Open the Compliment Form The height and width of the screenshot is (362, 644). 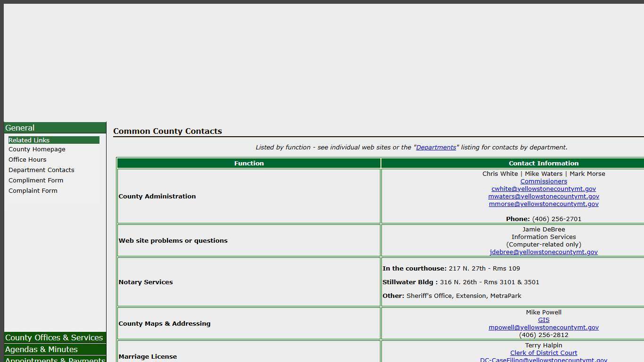click(36, 181)
